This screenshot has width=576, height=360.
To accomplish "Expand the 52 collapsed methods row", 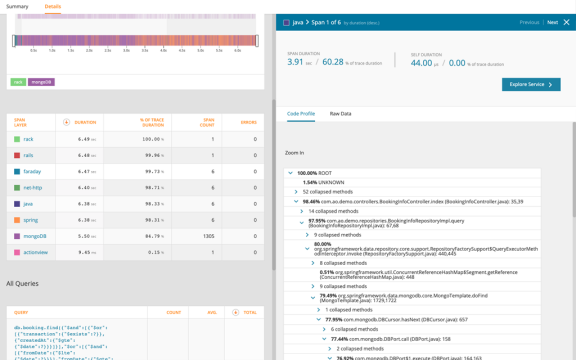I will tap(296, 192).
